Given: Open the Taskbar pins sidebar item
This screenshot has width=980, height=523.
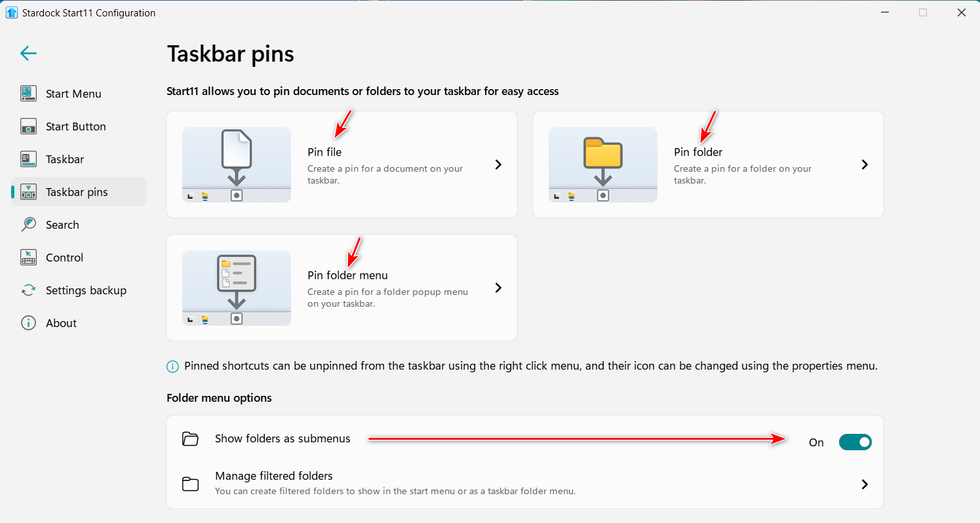Looking at the screenshot, I should click(x=77, y=192).
